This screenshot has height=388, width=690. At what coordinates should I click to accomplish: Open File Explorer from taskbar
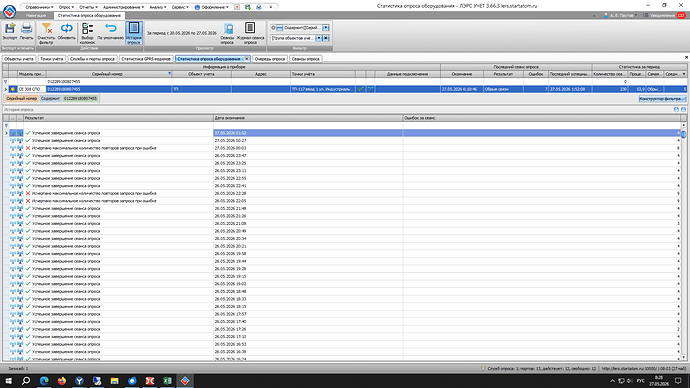coord(114,381)
